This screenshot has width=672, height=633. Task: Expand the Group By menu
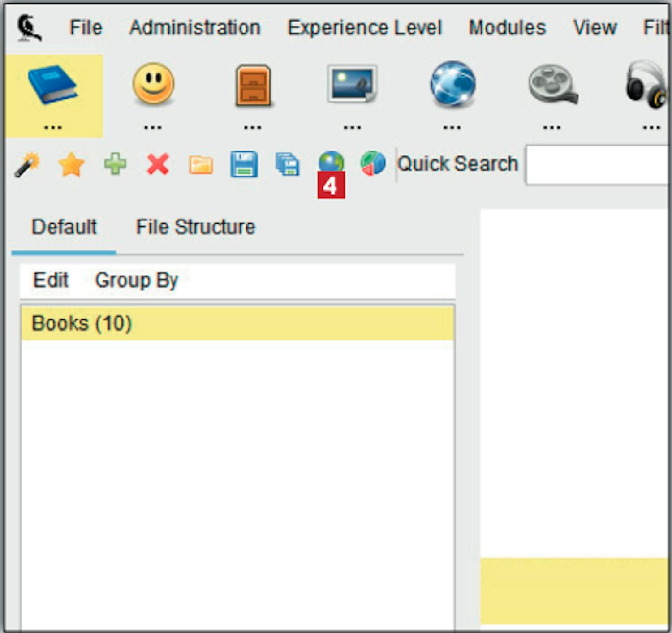tap(137, 280)
